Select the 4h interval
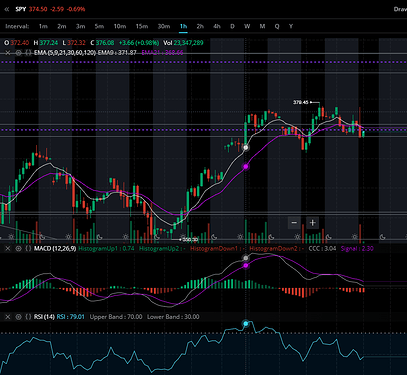 (217, 26)
